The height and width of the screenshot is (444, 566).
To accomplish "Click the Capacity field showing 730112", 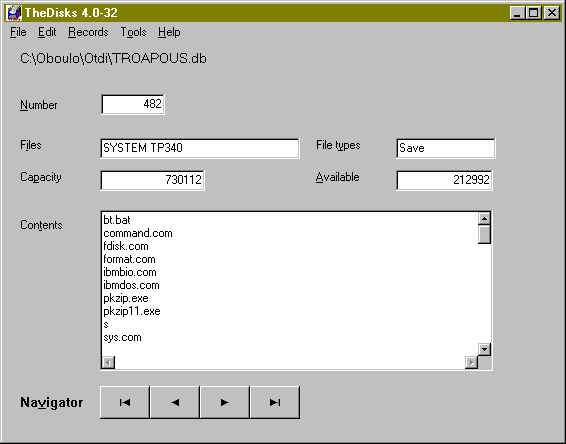I will point(152,180).
